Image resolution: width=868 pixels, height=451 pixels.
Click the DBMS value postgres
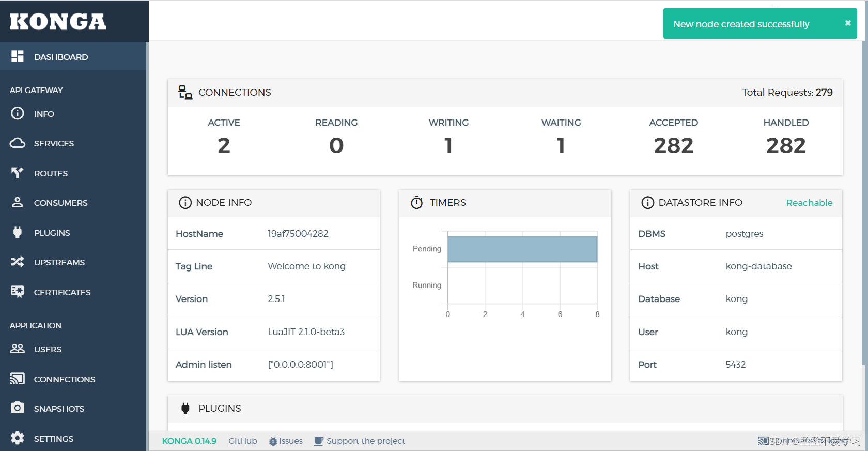pyautogui.click(x=745, y=233)
